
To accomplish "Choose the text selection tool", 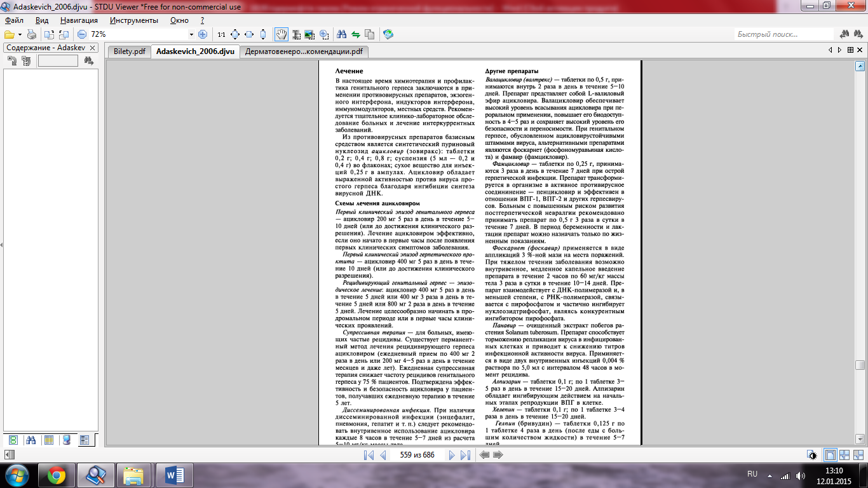I will (295, 34).
